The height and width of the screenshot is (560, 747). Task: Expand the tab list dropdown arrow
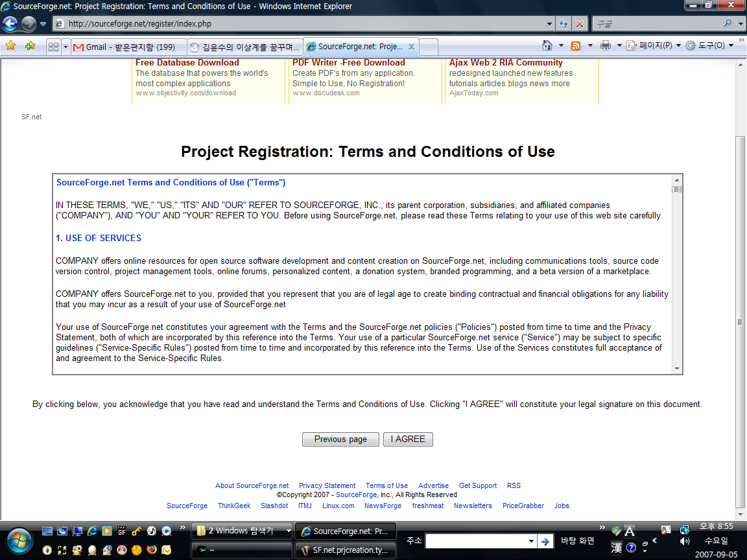click(65, 47)
